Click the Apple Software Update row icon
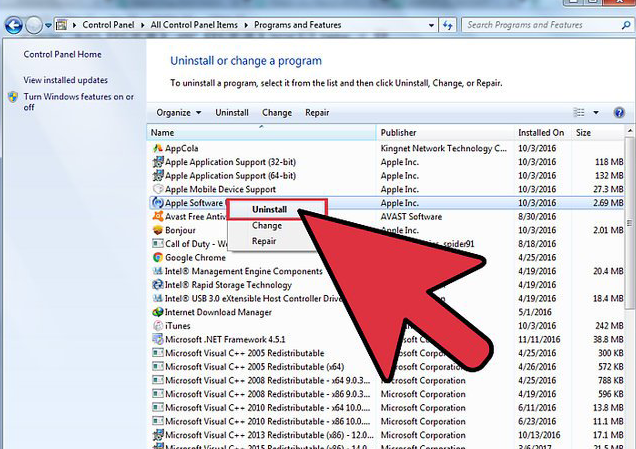Viewport: 636px width, 449px height. (157, 203)
